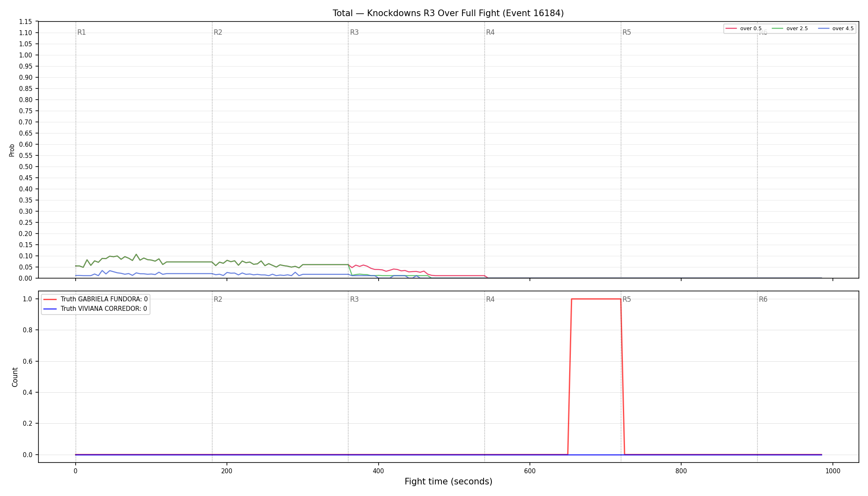Click the Prob axis tick label 1.00
Screen dimensions: 868x496
(x=26, y=55)
